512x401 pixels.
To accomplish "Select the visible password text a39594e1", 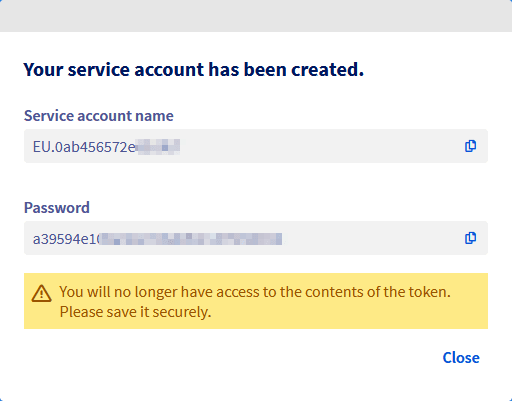I will [x=66, y=239].
